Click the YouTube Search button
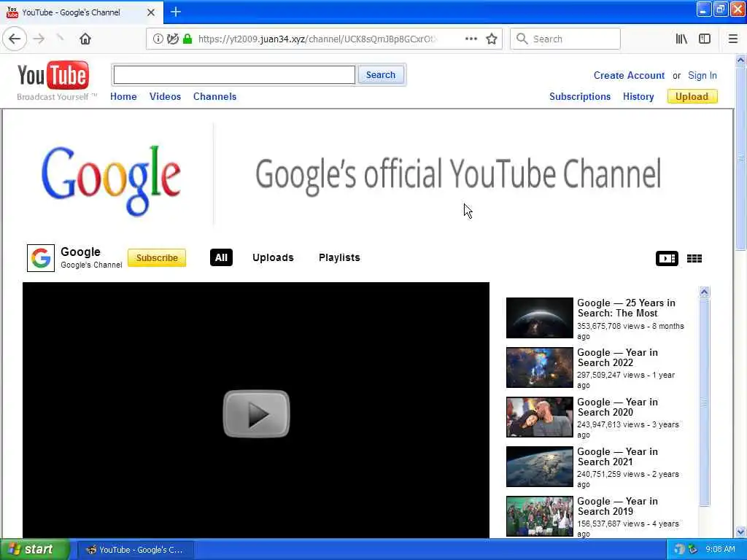The width and height of the screenshot is (747, 560). coord(381,75)
